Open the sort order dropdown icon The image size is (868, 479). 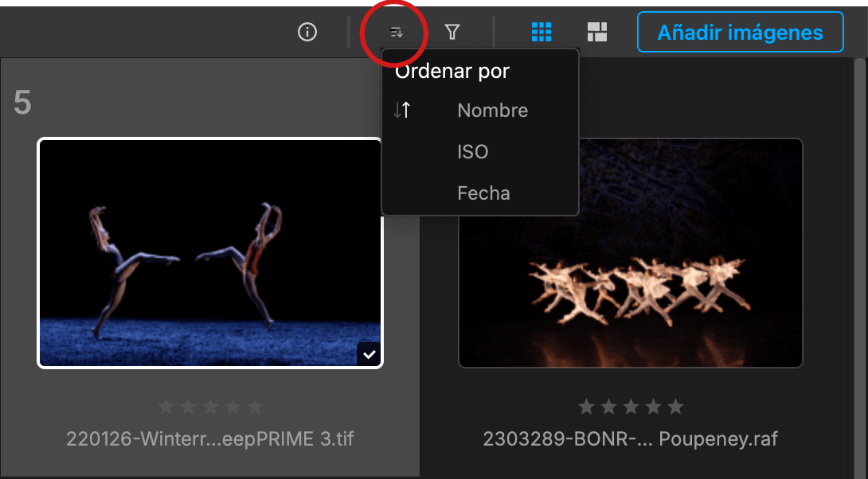397,33
